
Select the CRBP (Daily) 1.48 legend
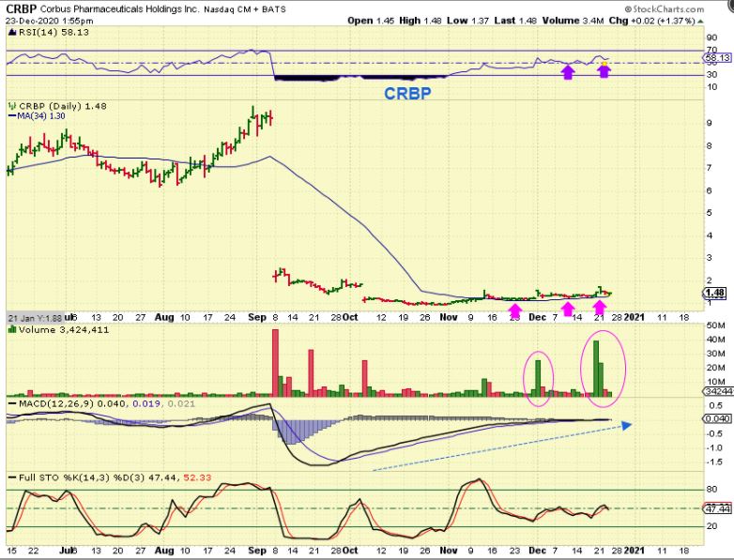63,106
